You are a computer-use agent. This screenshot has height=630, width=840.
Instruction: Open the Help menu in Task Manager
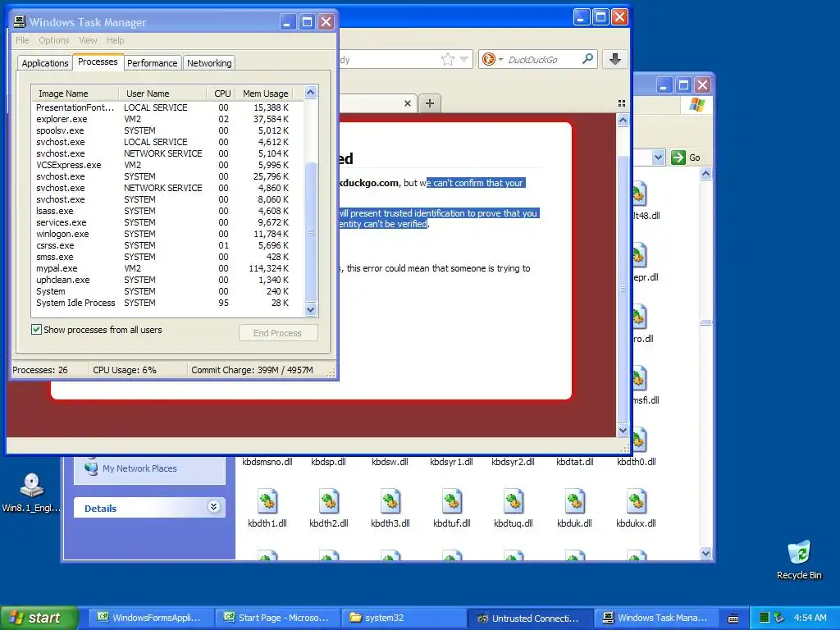tap(115, 40)
